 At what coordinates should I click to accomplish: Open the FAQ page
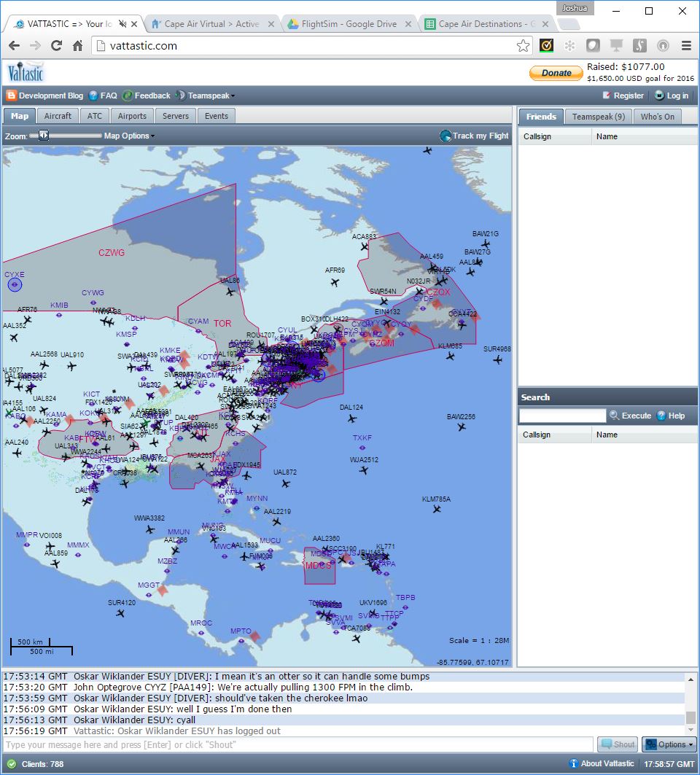(x=104, y=96)
